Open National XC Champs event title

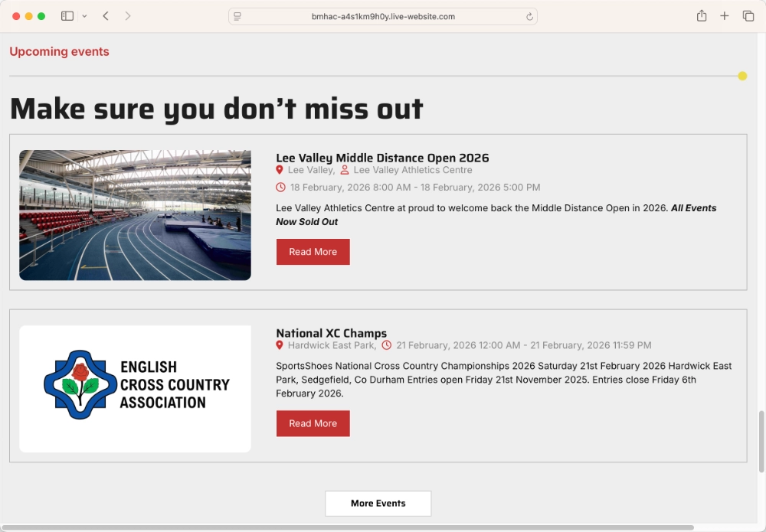pos(331,333)
